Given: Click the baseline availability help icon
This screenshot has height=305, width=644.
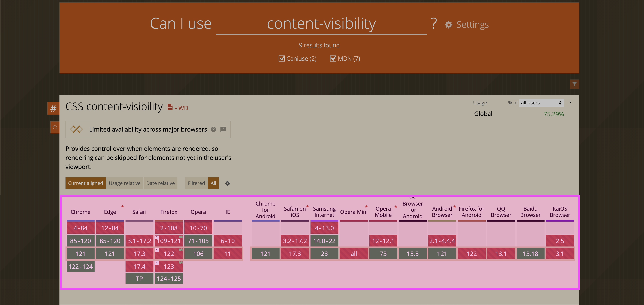Looking at the screenshot, I should (x=213, y=129).
